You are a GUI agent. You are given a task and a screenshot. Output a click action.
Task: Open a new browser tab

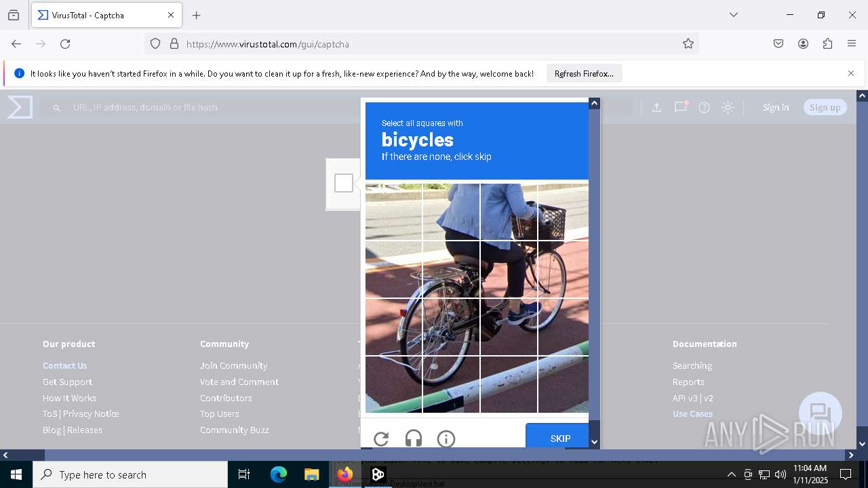(196, 15)
